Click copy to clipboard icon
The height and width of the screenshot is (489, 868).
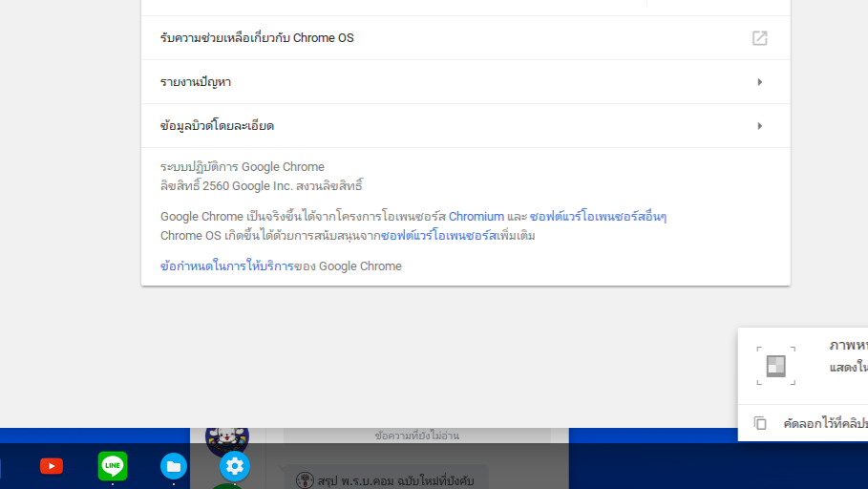click(x=761, y=423)
